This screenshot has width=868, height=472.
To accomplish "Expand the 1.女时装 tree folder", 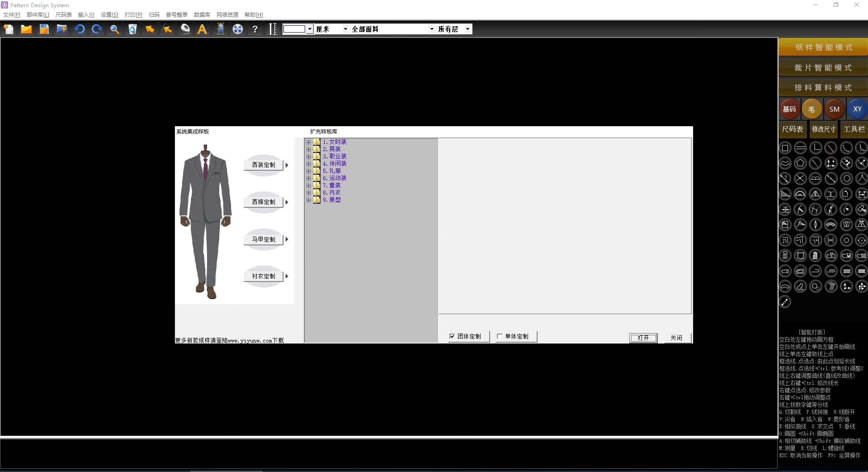I will [309, 142].
